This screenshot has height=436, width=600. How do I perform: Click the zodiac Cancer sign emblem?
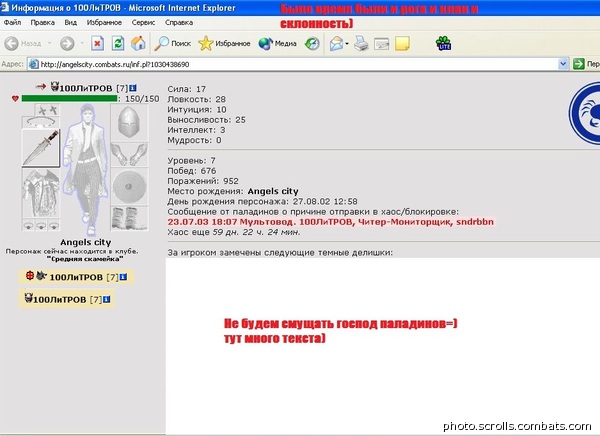585,113
